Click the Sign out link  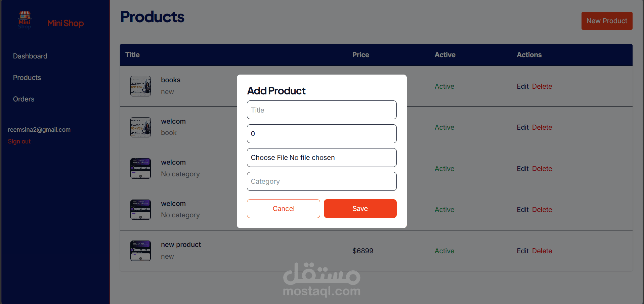[19, 141]
